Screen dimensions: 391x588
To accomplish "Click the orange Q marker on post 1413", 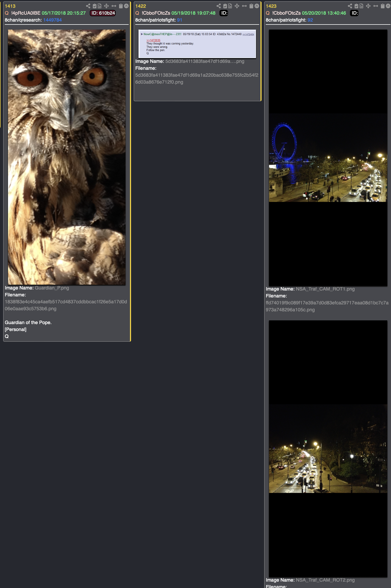I will (x=7, y=13).
